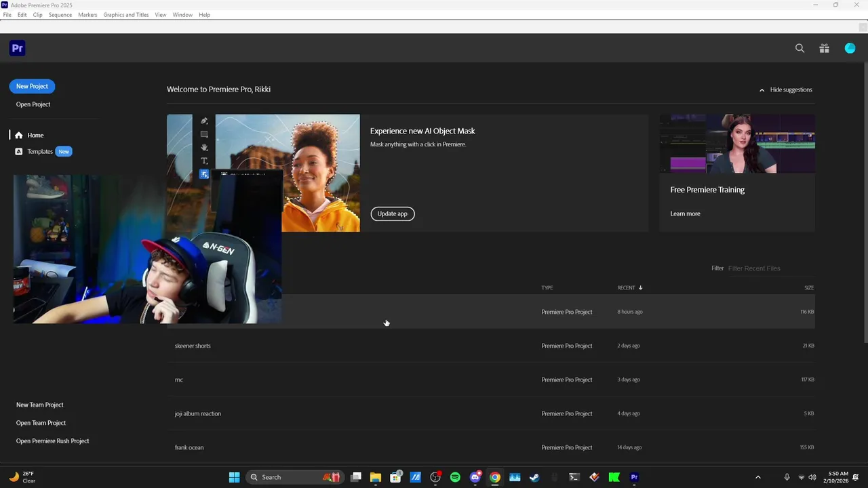Open the account profile avatar

850,48
